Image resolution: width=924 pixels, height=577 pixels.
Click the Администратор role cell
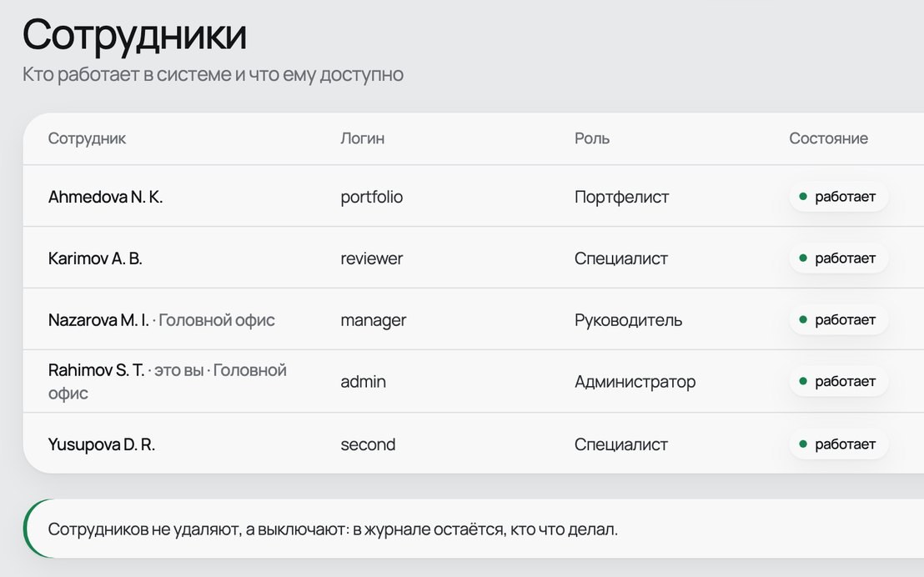[x=635, y=382]
